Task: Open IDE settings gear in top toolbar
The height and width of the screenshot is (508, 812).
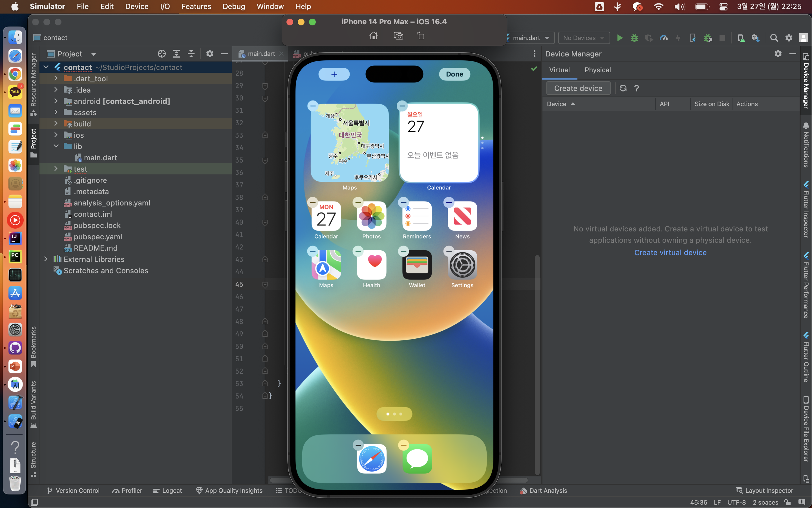Action: tap(789, 38)
